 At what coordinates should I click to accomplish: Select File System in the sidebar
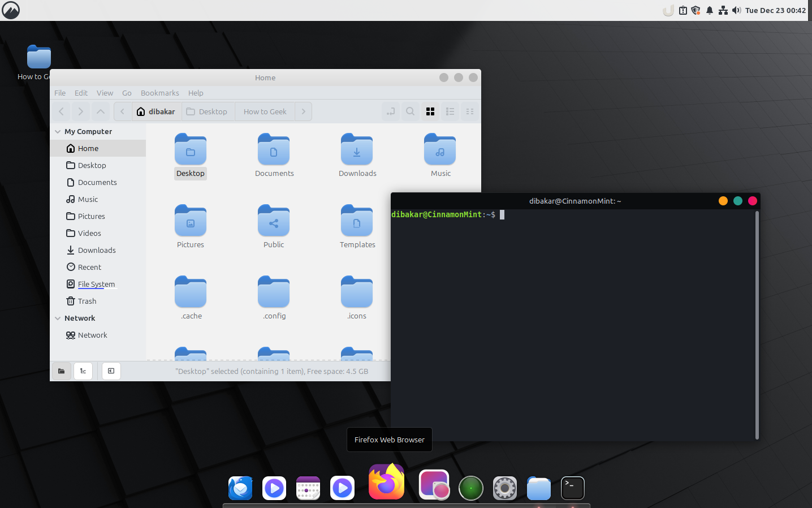(96, 284)
